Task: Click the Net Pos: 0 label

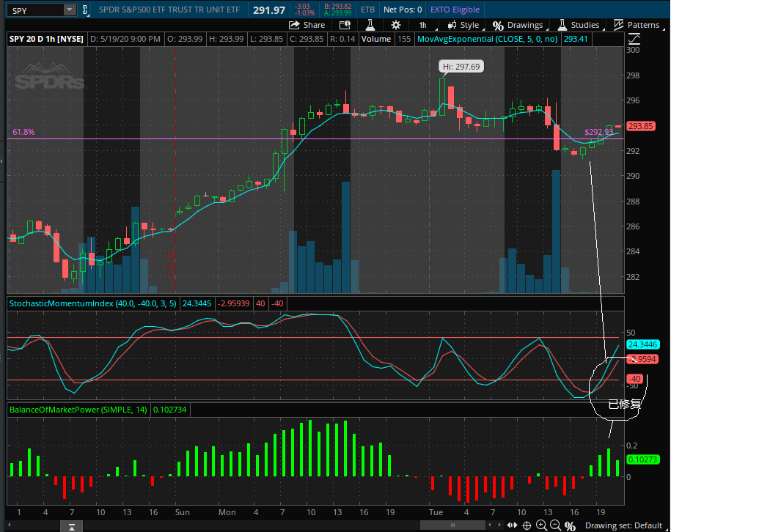Action: click(x=403, y=10)
